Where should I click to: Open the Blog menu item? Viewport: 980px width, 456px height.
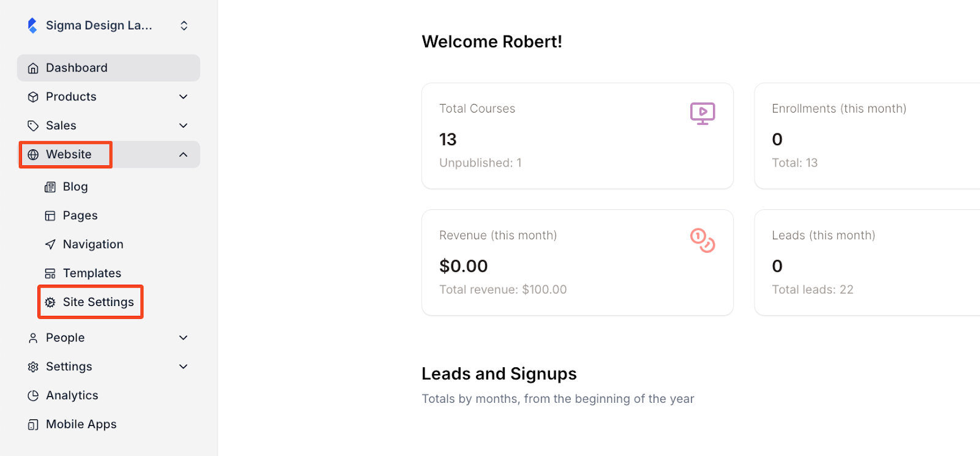point(75,187)
